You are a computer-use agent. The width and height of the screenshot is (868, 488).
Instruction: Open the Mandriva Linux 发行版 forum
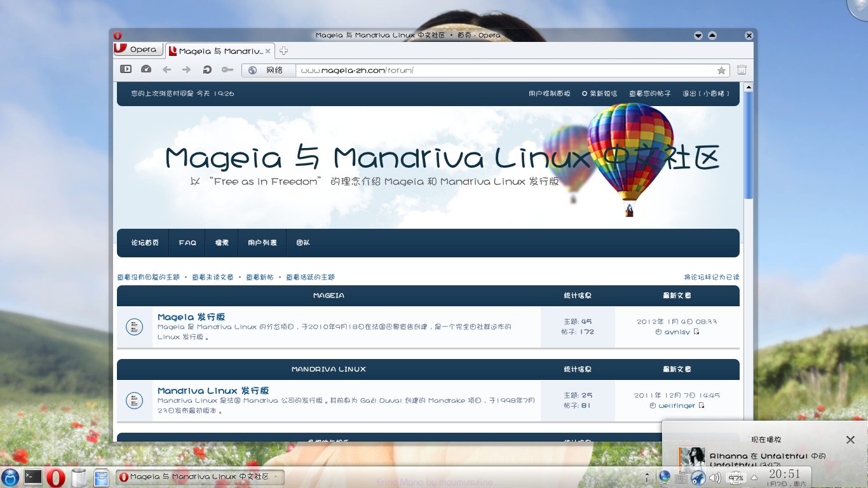coord(214,391)
